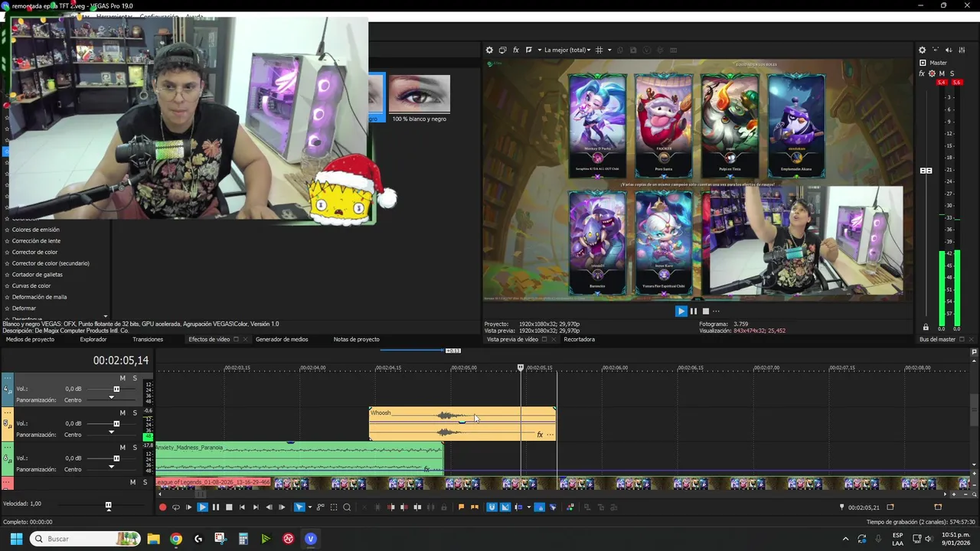The image size is (980, 551).
Task: Click pan slider on track 5
Action: 111,434
